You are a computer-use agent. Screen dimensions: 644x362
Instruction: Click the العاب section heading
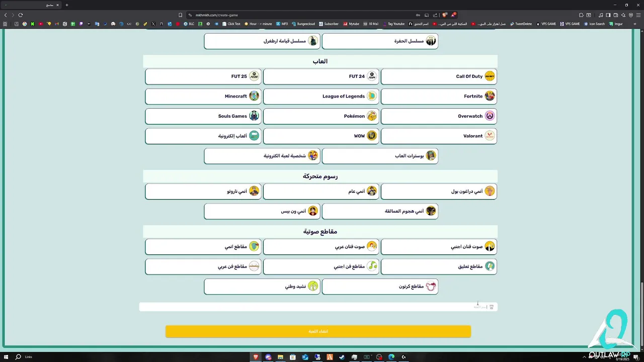tap(320, 61)
